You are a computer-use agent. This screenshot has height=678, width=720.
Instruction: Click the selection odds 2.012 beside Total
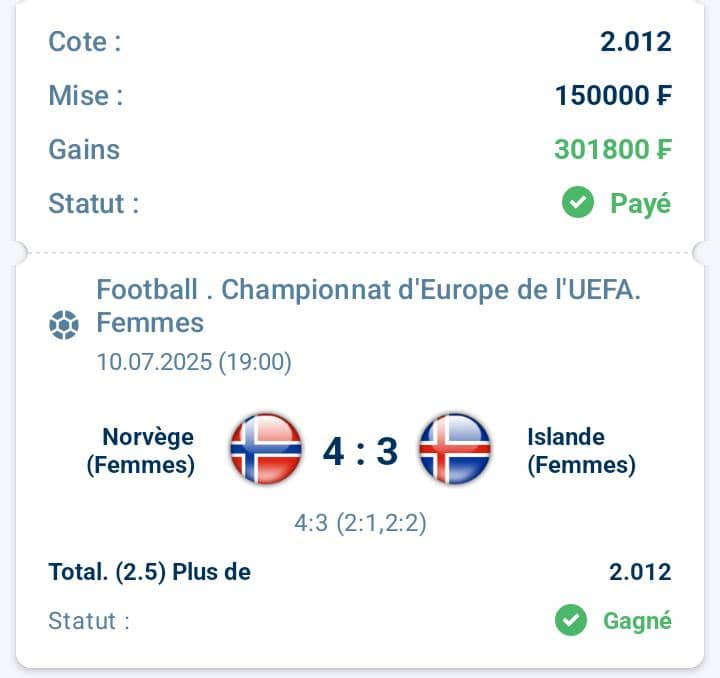click(640, 572)
